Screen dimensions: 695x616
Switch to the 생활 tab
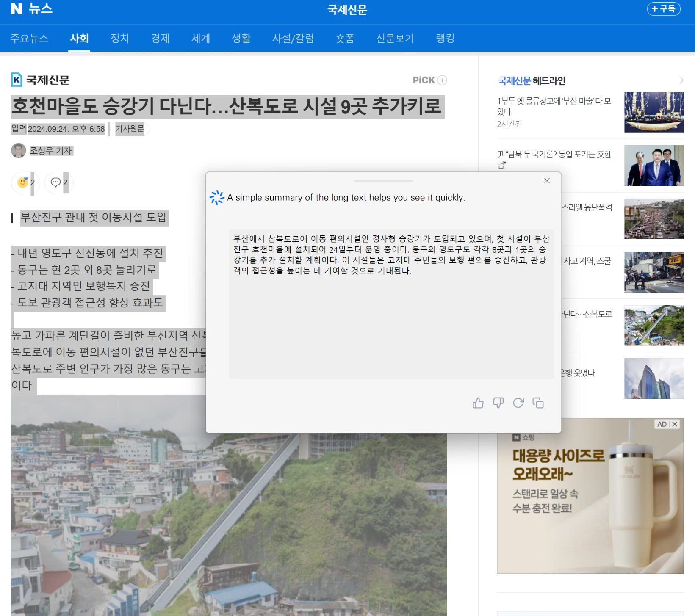pos(241,38)
